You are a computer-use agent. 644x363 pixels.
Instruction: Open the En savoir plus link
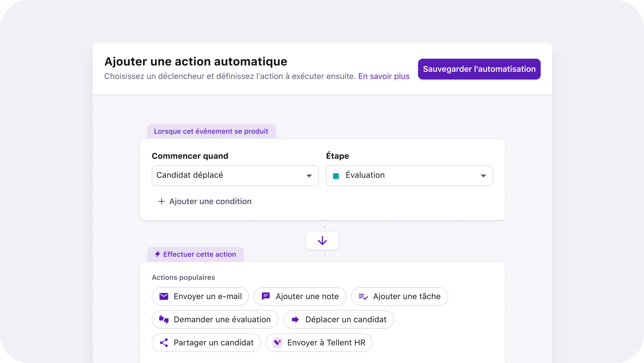point(384,76)
